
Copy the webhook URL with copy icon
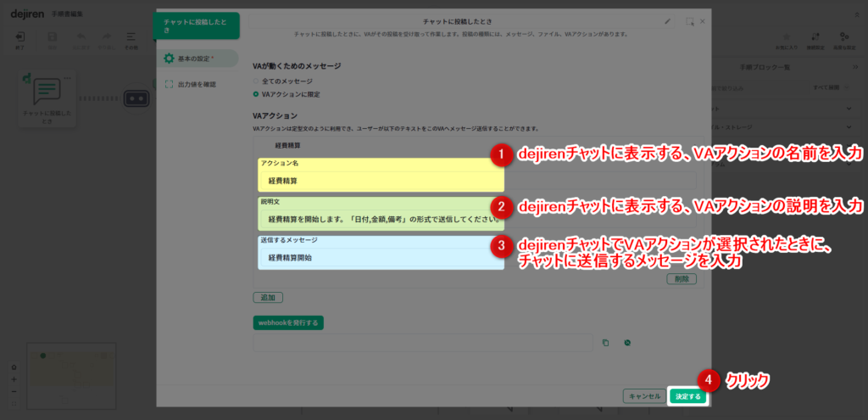(605, 343)
